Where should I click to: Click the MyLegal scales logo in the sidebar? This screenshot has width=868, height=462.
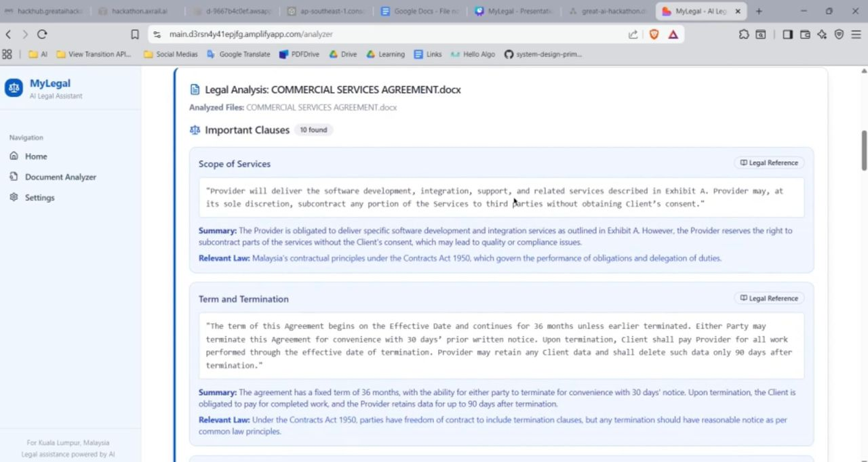14,87
